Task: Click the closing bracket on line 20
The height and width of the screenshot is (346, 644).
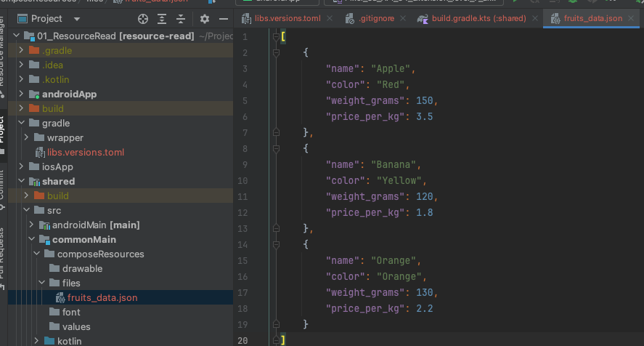Action: [283, 340]
